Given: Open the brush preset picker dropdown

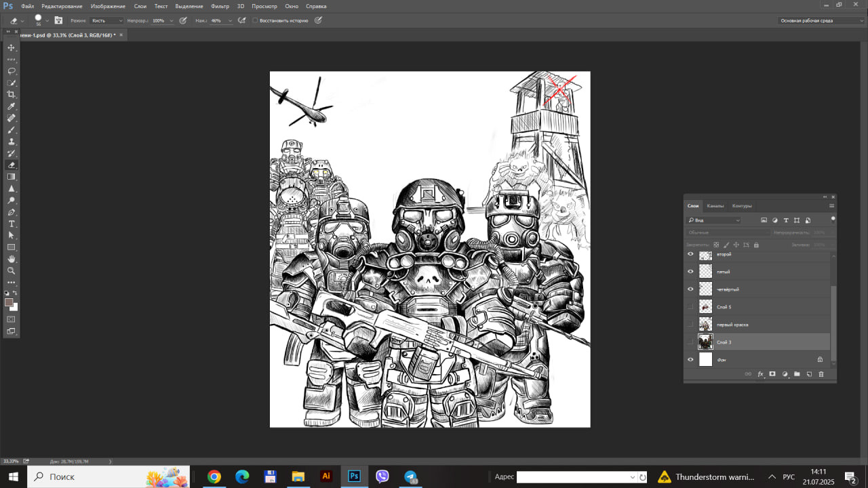Looking at the screenshot, I should [x=47, y=20].
